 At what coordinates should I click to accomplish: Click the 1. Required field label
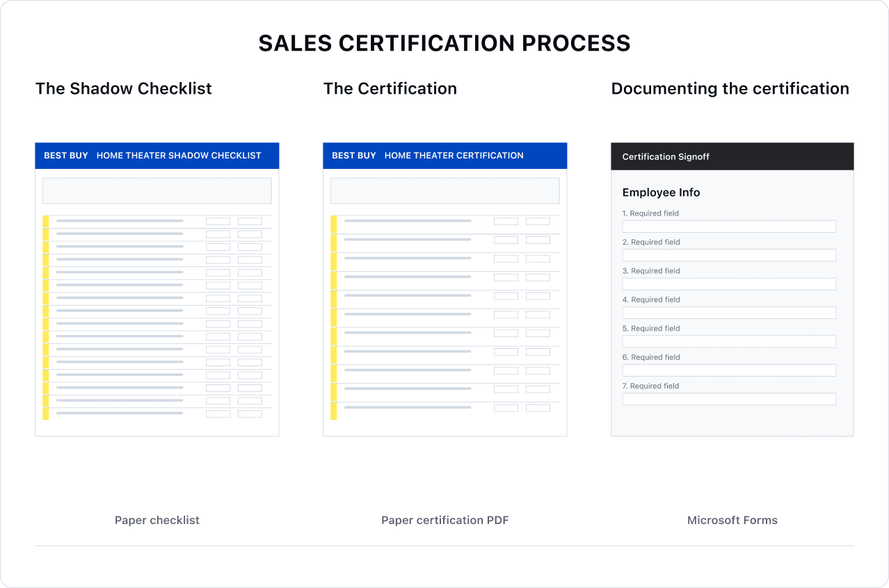pos(650,213)
